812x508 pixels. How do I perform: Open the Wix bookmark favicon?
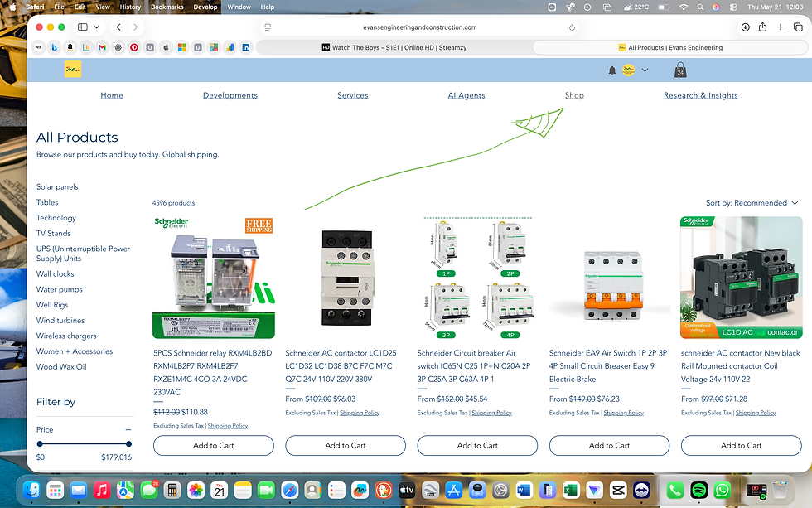tap(38, 47)
